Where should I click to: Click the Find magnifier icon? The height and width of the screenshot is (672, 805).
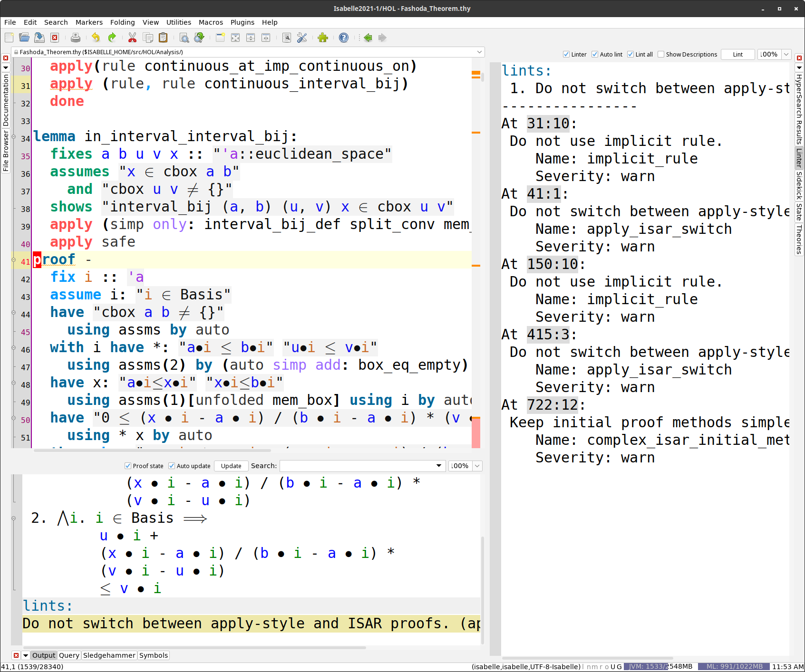184,38
